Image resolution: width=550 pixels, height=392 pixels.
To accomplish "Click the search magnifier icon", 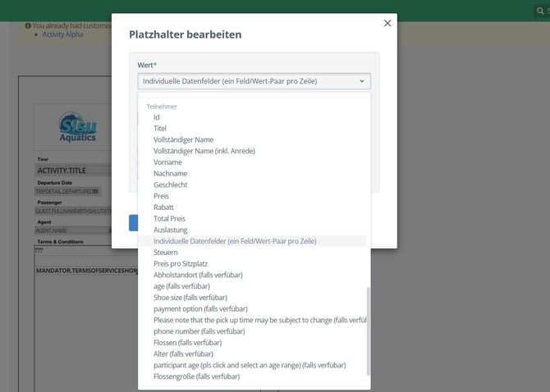I will 540,11.
